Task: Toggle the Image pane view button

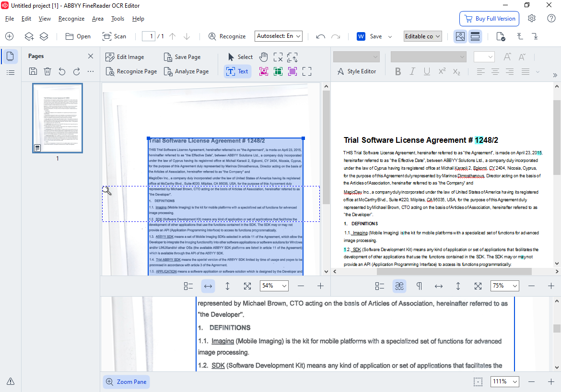Action: (x=460, y=36)
